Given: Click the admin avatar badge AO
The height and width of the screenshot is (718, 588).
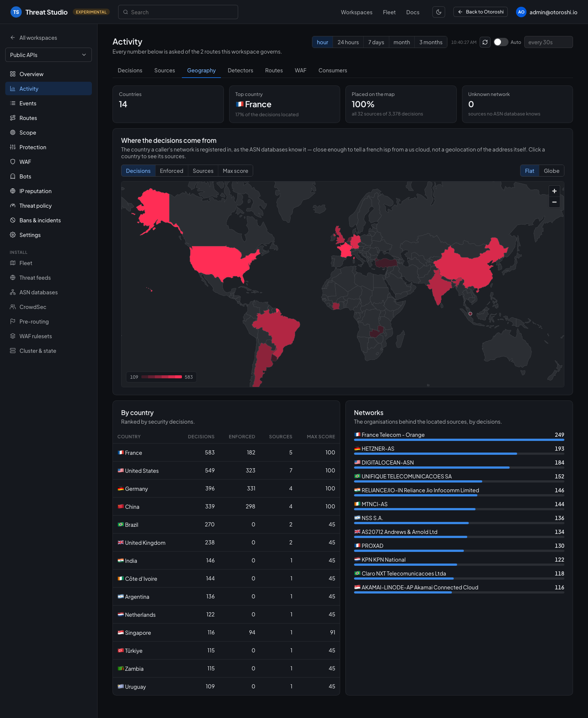Looking at the screenshot, I should pyautogui.click(x=521, y=12).
